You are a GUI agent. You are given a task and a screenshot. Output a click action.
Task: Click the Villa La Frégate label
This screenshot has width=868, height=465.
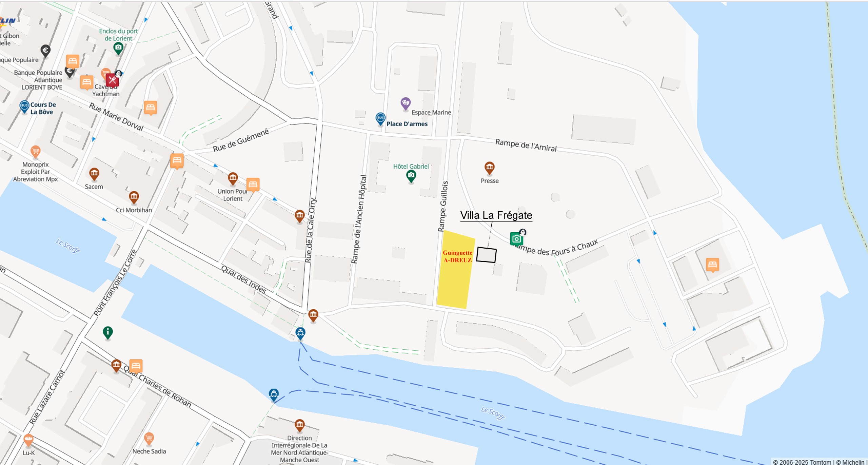tap(496, 215)
